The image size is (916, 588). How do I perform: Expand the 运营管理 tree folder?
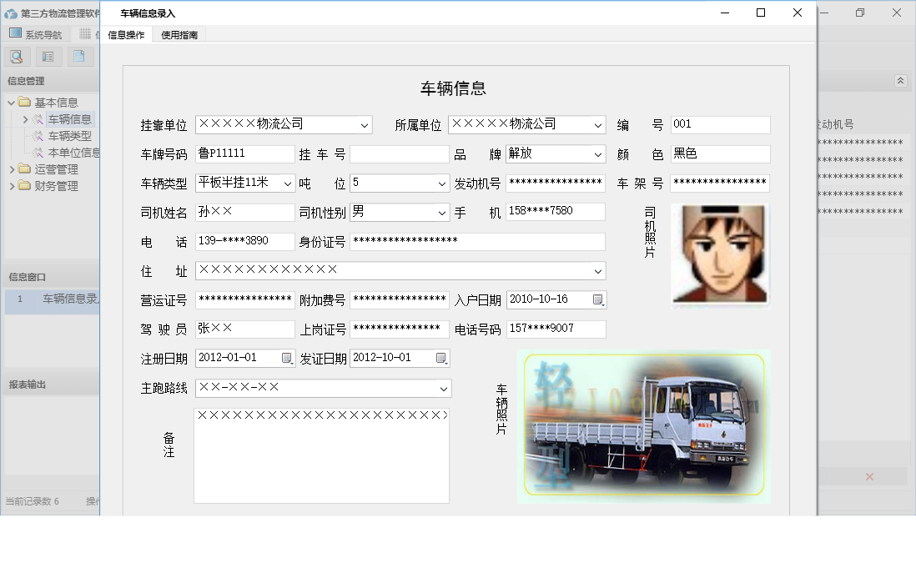pyautogui.click(x=12, y=169)
